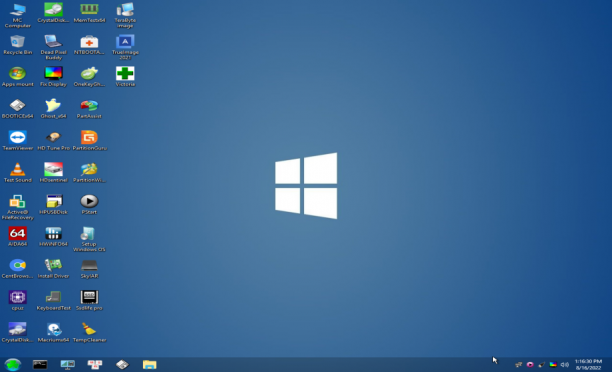The height and width of the screenshot is (372, 612).
Task: Open TeamViewer from the desktop
Action: pos(18,141)
